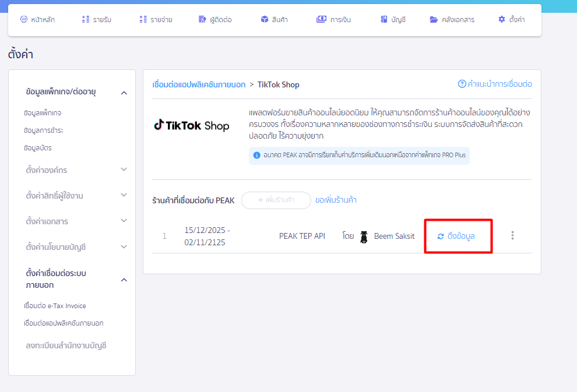Click the TikTok Shop logo
Viewport: 577px width, 392px height.
(191, 125)
